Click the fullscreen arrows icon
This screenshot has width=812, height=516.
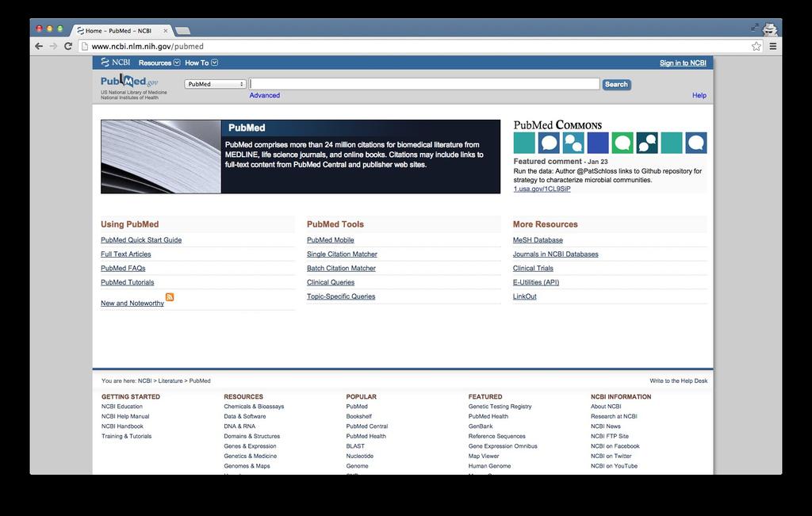point(755,27)
